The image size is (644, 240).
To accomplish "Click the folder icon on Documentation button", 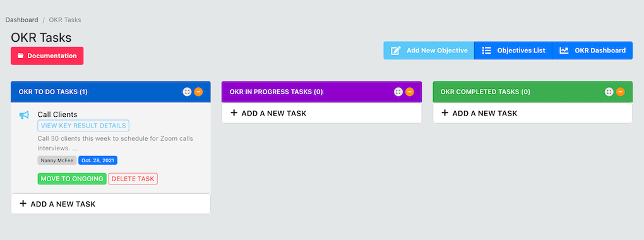I will click(x=21, y=56).
